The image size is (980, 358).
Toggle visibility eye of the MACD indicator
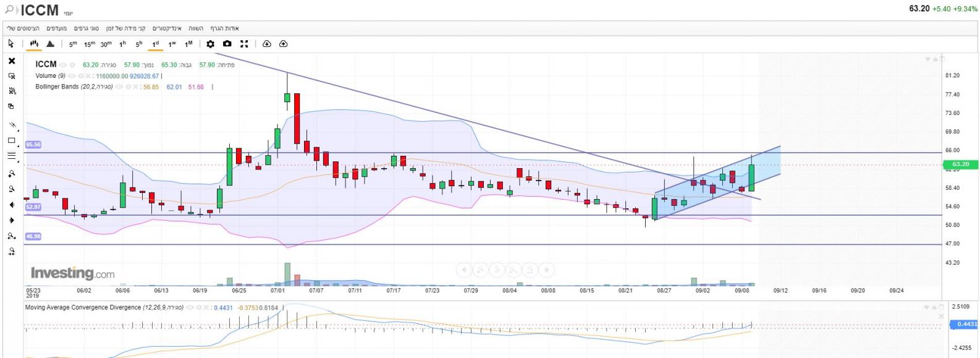[190, 307]
